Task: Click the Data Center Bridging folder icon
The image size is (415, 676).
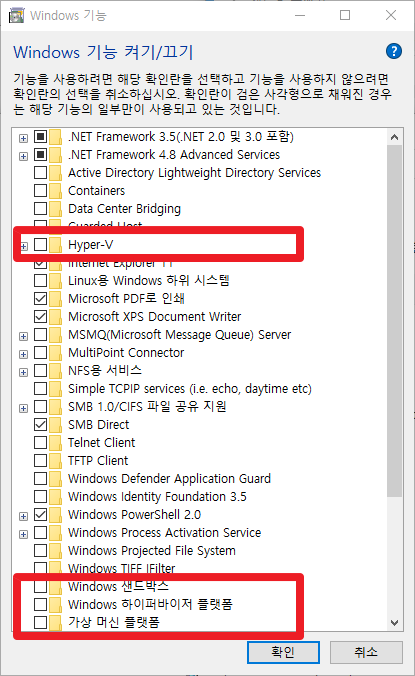Action: 55,209
